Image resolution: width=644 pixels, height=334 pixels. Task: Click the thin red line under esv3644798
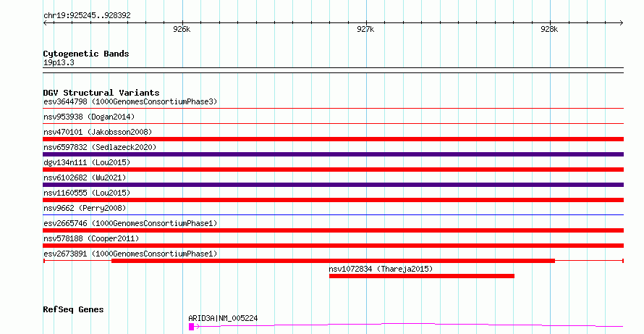coord(334,108)
